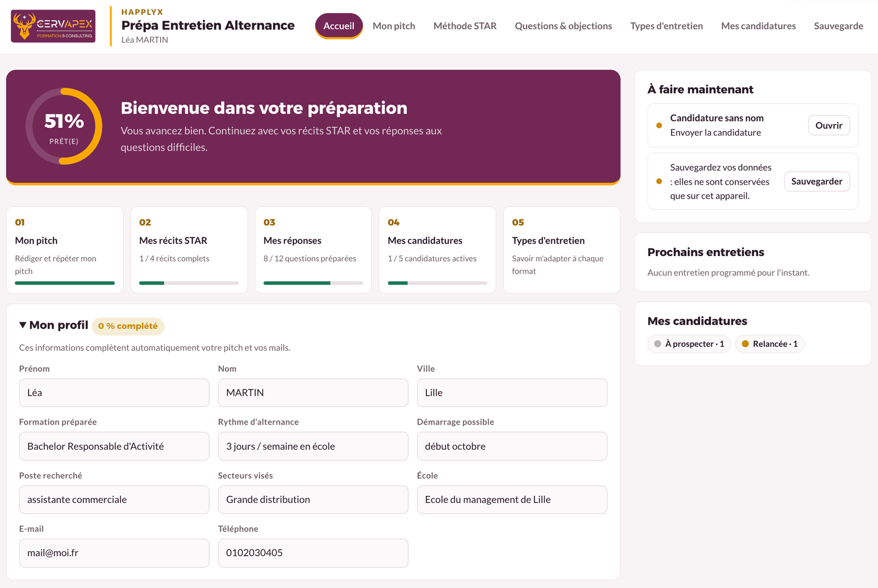The image size is (878, 588).
Task: Click '8 / 12 questions préparées' text
Action: point(309,258)
